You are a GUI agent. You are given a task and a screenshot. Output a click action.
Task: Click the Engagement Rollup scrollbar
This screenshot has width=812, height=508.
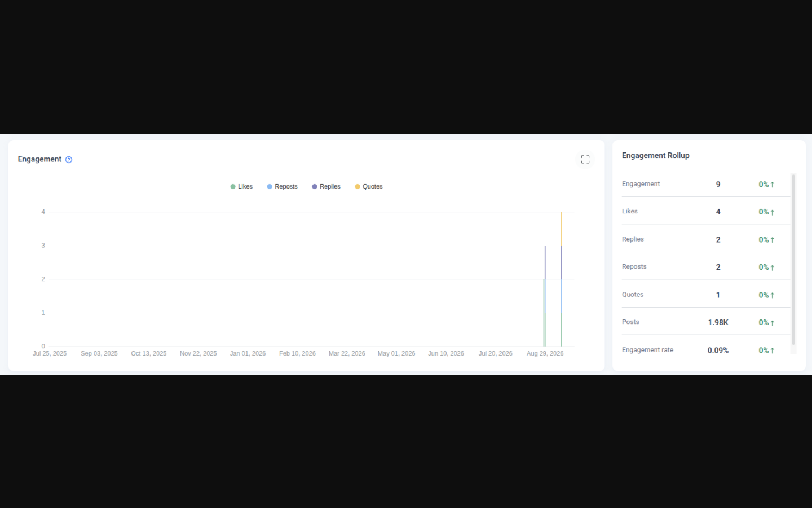point(793,260)
